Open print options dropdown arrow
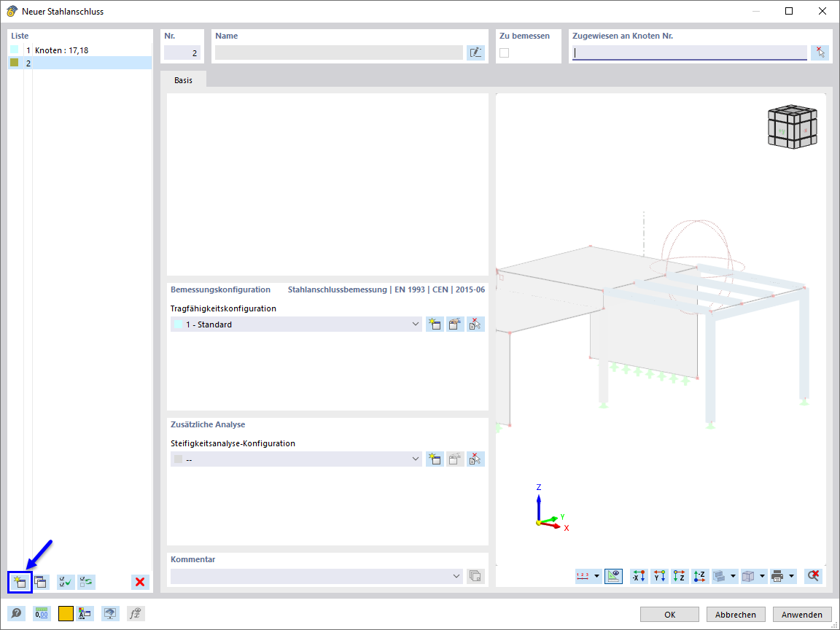Viewport: 840px width, 630px height. click(x=791, y=576)
